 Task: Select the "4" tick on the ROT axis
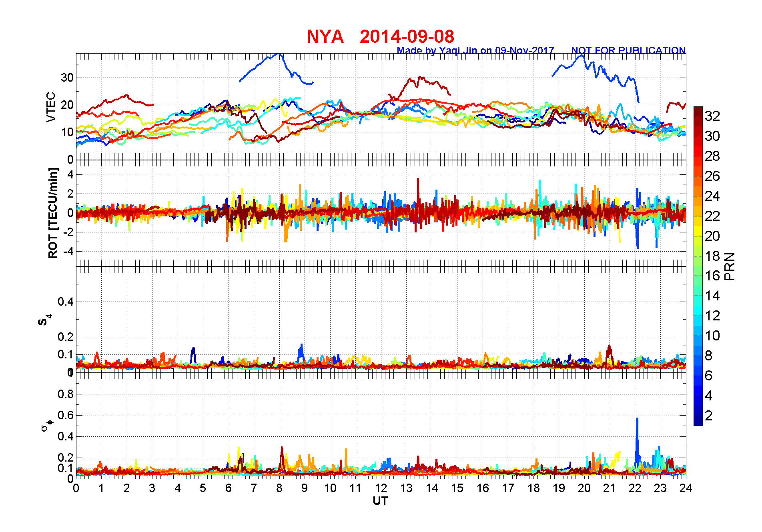[x=70, y=174]
